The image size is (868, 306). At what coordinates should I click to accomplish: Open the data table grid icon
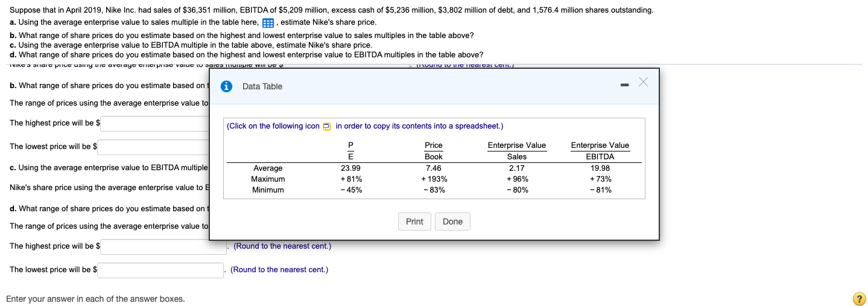268,23
